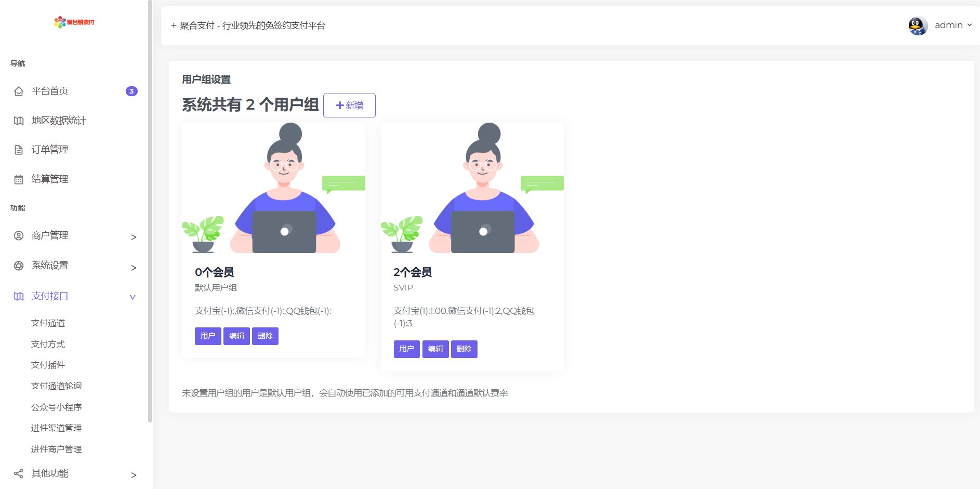Screen dimensions: 980x489
Task: Click the 系统设置 globe icon
Action: point(19,266)
